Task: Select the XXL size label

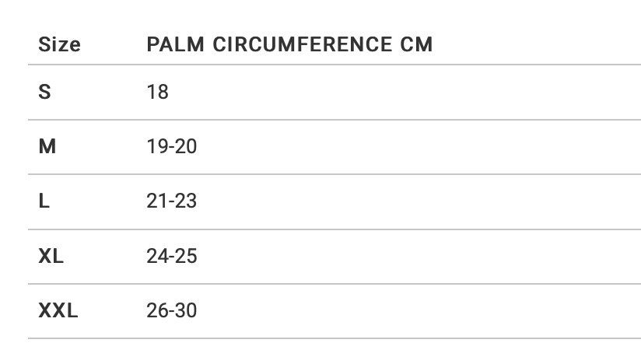Action: 58,311
